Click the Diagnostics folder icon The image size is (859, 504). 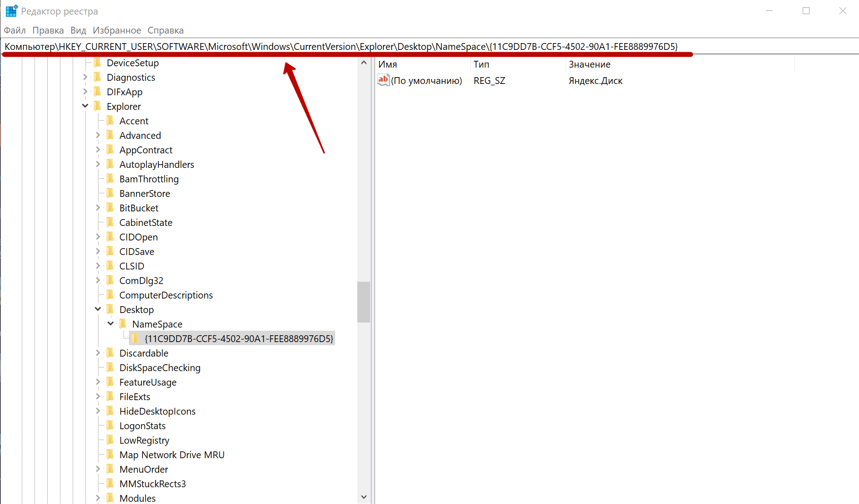[97, 77]
